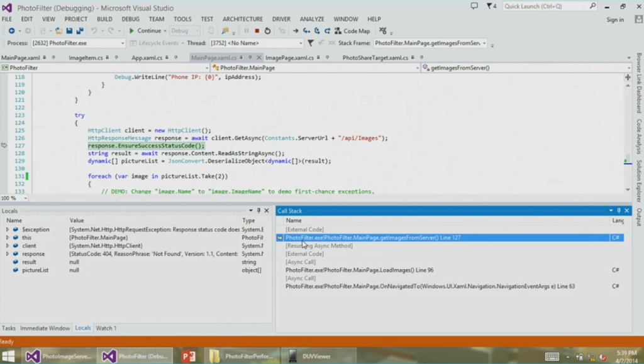Click the editor split handle icon
This screenshot has width=644, height=364.
[628, 77]
